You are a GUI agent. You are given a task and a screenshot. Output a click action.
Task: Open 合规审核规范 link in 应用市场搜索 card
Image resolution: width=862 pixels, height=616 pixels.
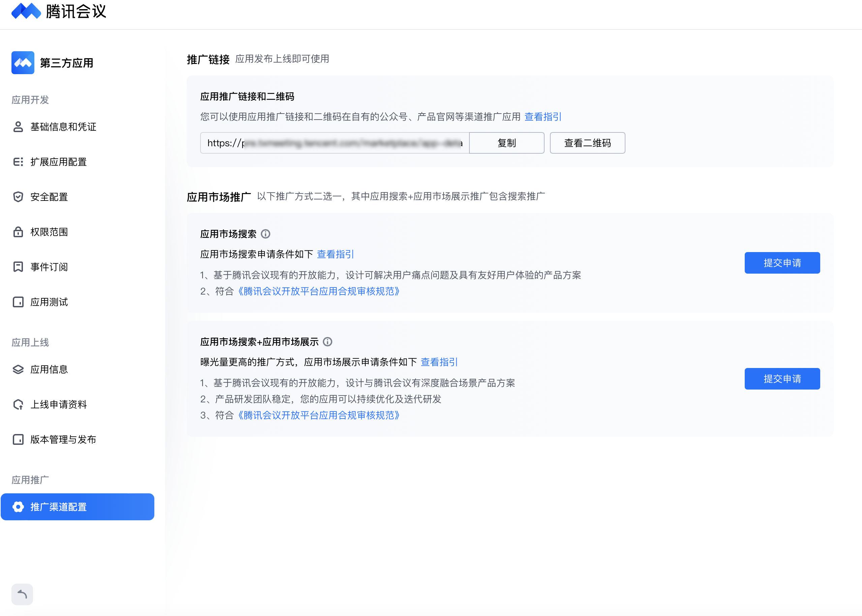point(318,291)
